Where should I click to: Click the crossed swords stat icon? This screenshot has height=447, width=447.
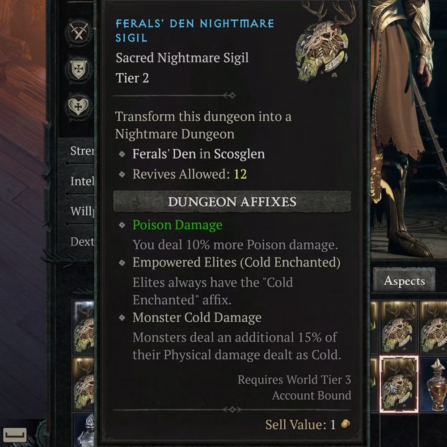(x=79, y=32)
